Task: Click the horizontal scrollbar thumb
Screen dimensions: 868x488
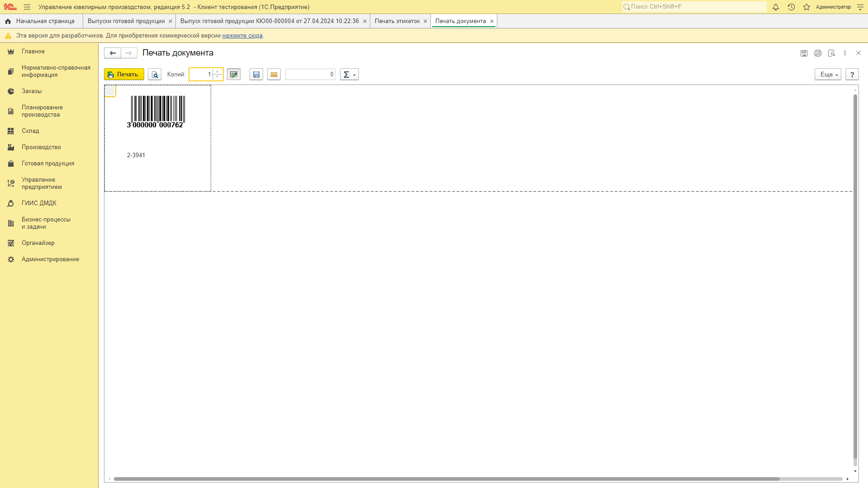Action: click(x=447, y=479)
